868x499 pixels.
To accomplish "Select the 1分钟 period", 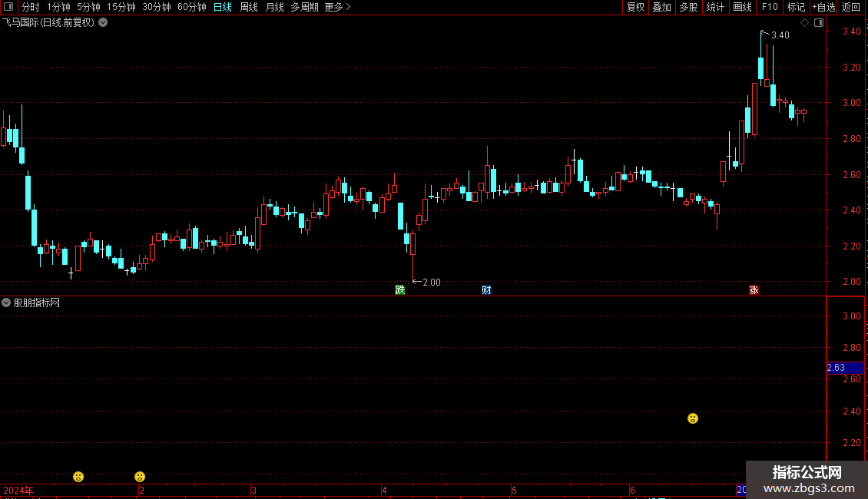I will click(58, 7).
